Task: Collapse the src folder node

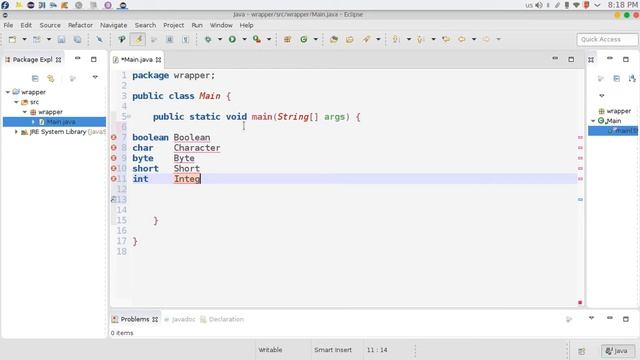Action: click(x=16, y=102)
